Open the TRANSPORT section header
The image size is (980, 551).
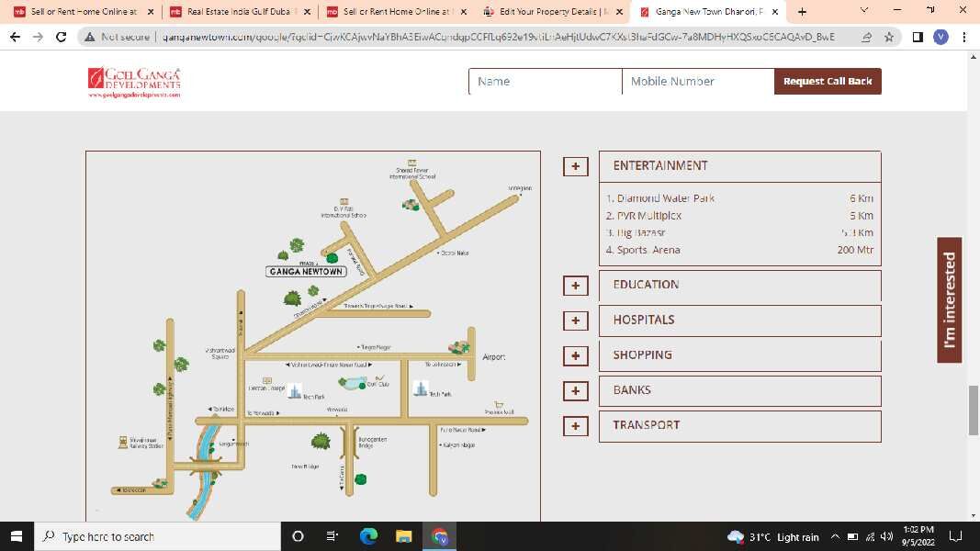pos(740,426)
